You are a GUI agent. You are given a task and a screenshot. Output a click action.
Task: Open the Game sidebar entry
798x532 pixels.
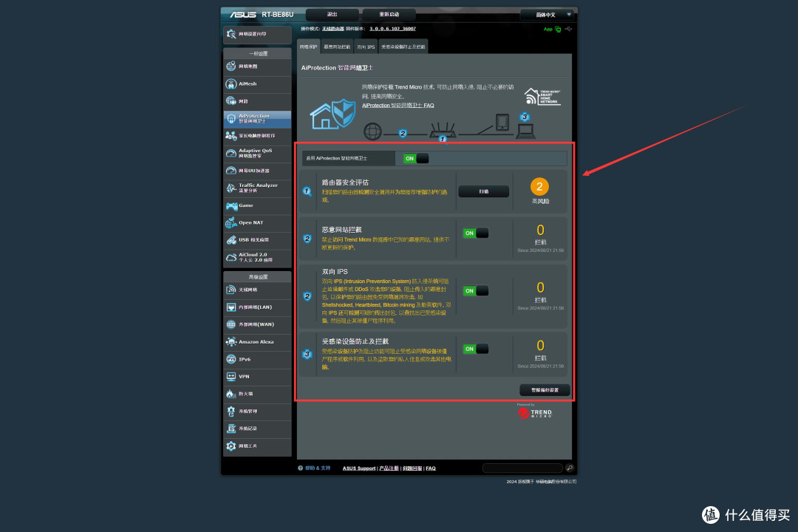pos(257,205)
